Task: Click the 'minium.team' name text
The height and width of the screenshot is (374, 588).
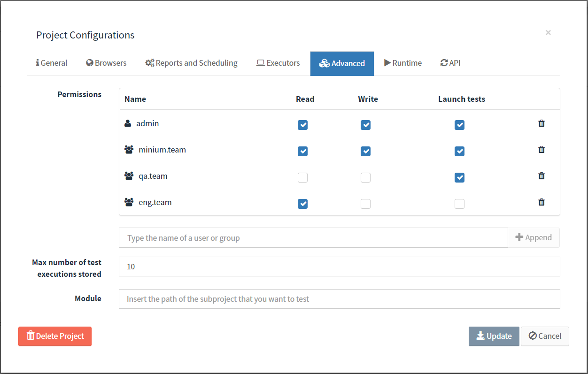Action: pyautogui.click(x=162, y=150)
